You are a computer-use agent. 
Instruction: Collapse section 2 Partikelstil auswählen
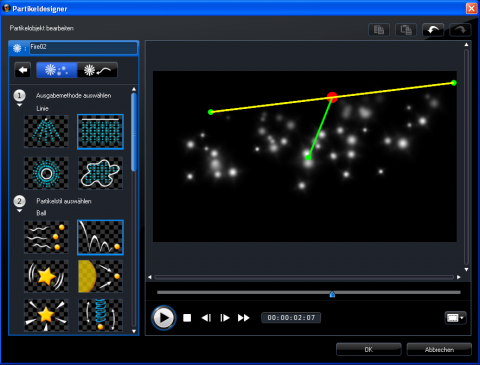[x=19, y=211]
